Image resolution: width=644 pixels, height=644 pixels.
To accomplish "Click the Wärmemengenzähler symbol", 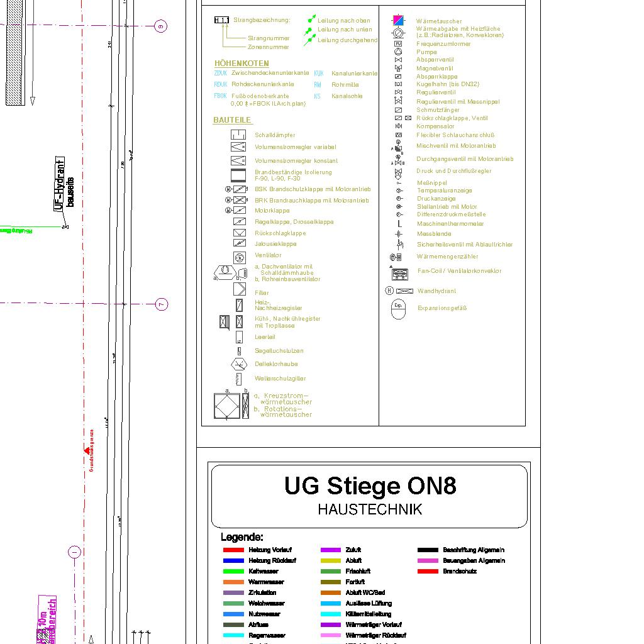I will pyautogui.click(x=396, y=257).
